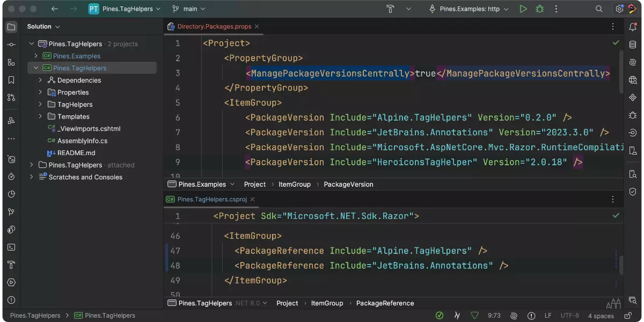Open the Database tool window icon

tap(633, 44)
